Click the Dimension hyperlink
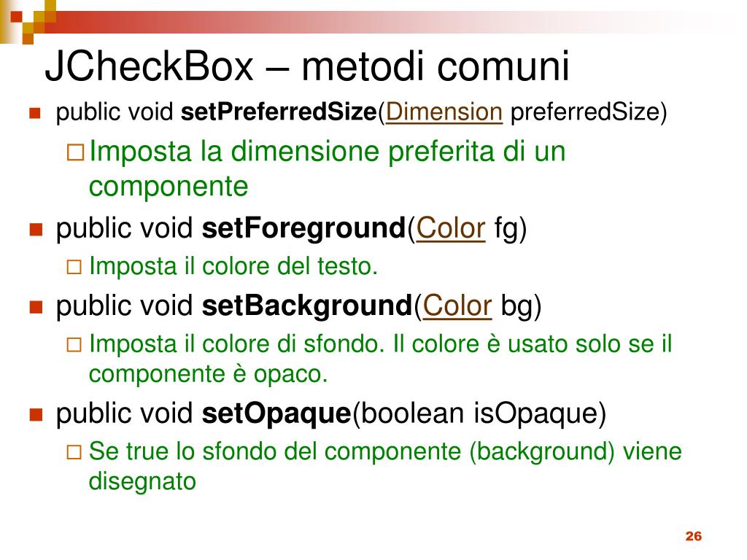This screenshot has height=560, width=747. 444,113
